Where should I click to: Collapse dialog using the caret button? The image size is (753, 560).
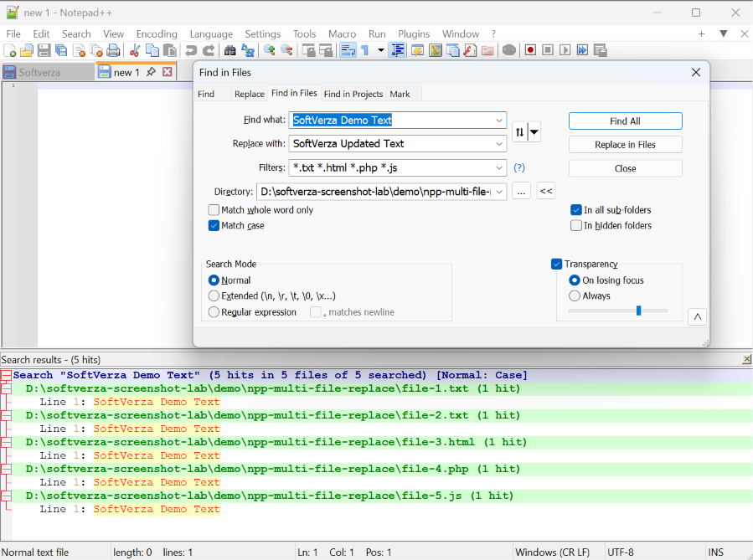pos(697,316)
